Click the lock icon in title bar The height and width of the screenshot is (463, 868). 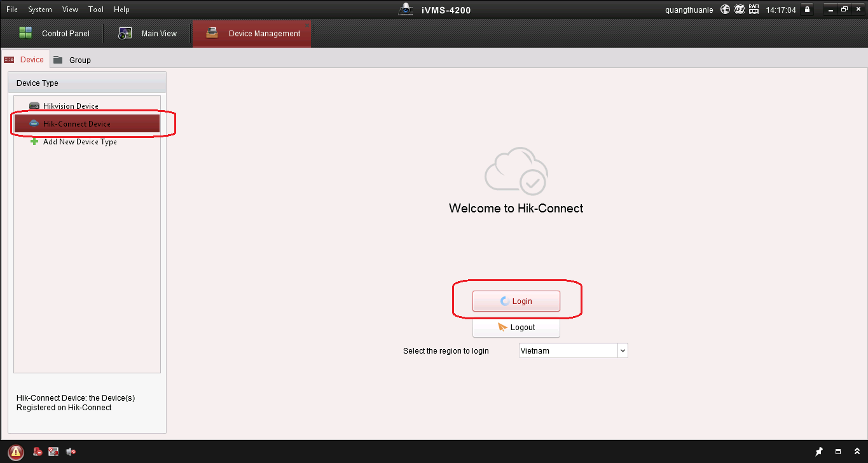point(807,10)
